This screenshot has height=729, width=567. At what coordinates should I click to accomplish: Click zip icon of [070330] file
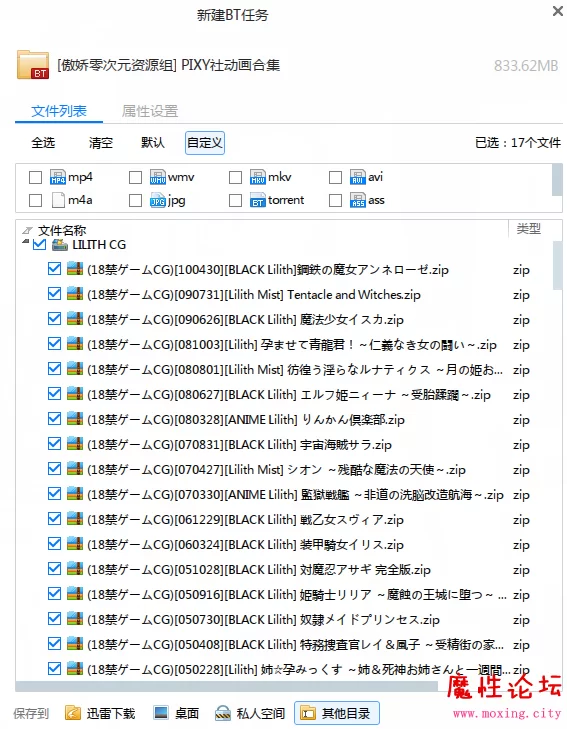click(x=75, y=494)
